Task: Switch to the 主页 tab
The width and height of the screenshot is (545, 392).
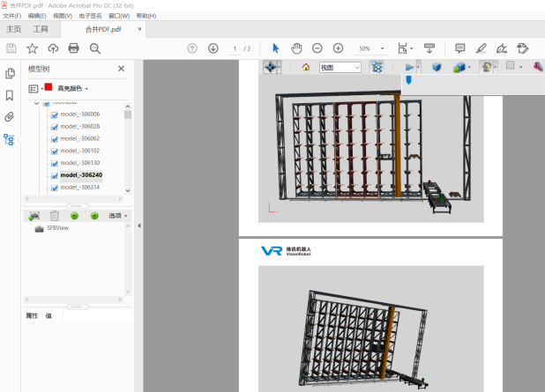Action: click(x=13, y=29)
